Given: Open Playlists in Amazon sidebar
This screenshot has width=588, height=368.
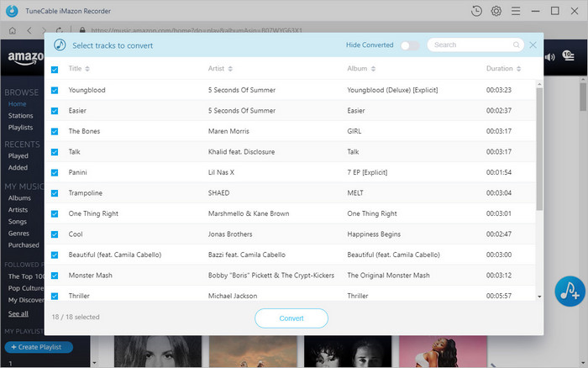Looking at the screenshot, I should tap(21, 128).
